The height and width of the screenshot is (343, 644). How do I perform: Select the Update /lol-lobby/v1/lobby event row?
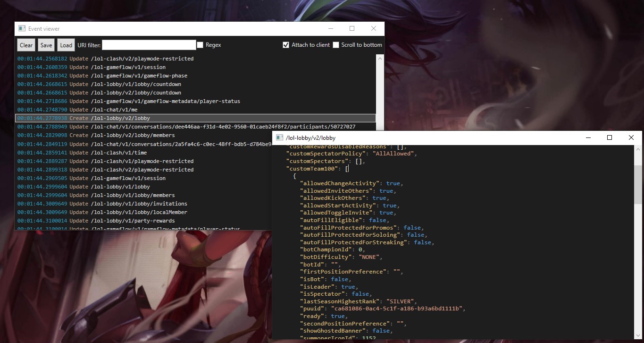(x=144, y=187)
